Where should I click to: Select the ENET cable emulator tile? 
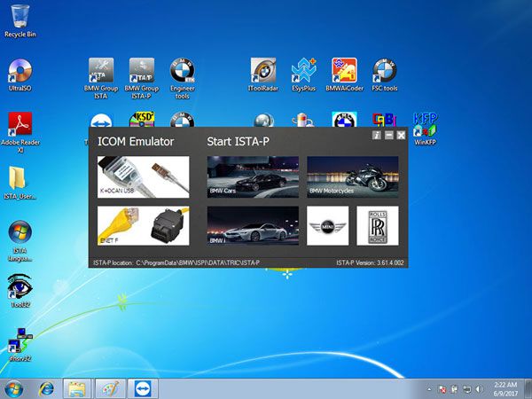click(143, 225)
